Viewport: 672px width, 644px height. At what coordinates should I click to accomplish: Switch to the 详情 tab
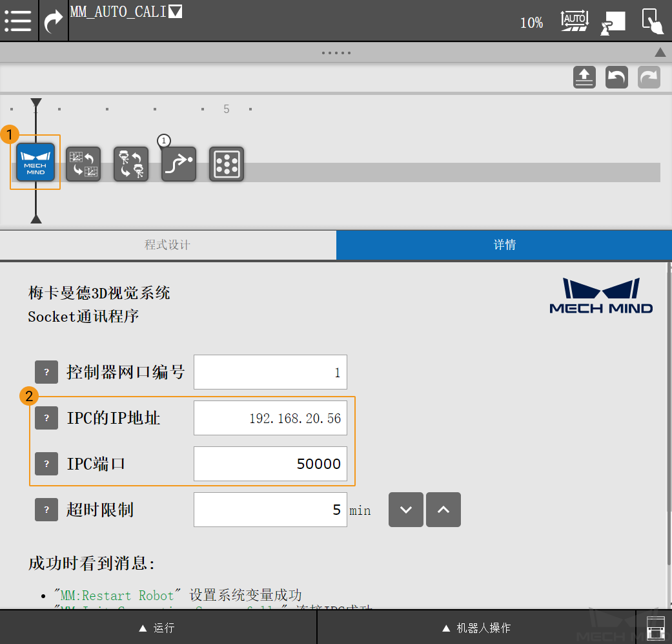(x=504, y=245)
